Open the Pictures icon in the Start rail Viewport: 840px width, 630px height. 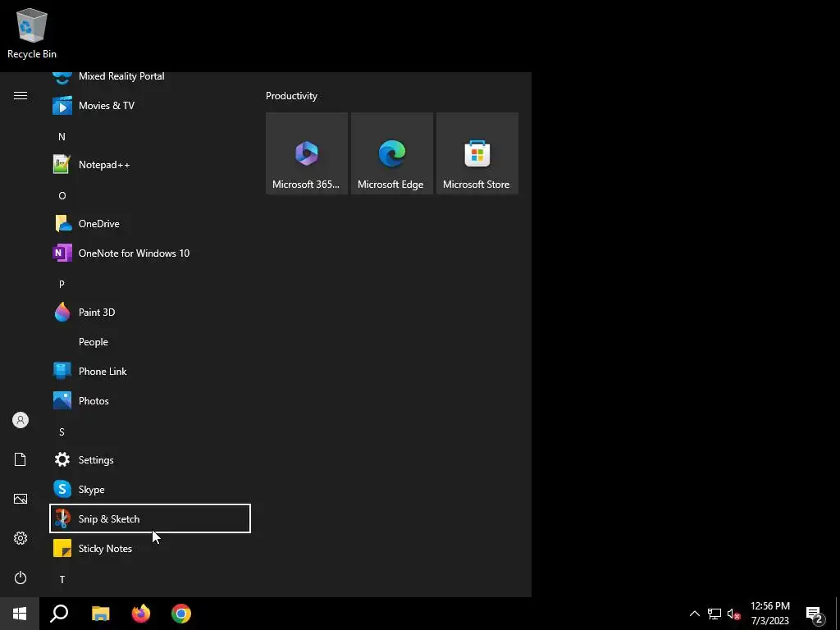click(21, 499)
